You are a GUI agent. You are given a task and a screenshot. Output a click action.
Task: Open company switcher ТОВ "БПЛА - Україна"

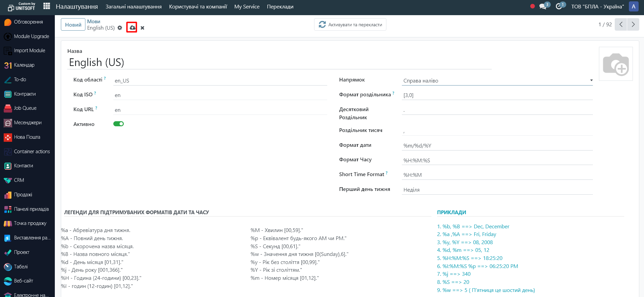pos(597,6)
